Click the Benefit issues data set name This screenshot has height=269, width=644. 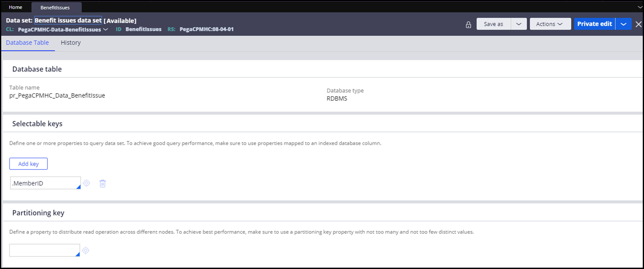(68, 20)
